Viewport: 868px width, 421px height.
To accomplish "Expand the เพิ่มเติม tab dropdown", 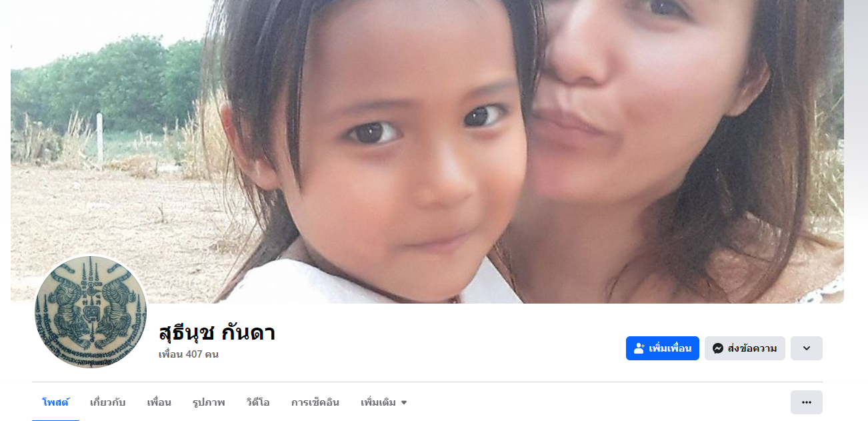I will click(x=383, y=402).
